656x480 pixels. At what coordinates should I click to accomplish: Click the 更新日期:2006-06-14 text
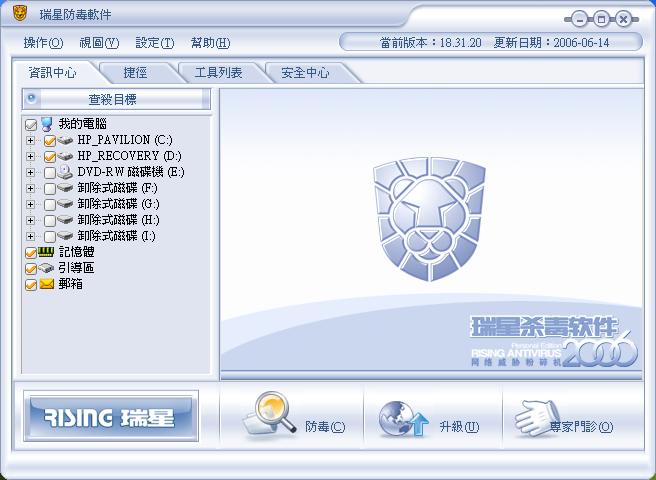551,43
